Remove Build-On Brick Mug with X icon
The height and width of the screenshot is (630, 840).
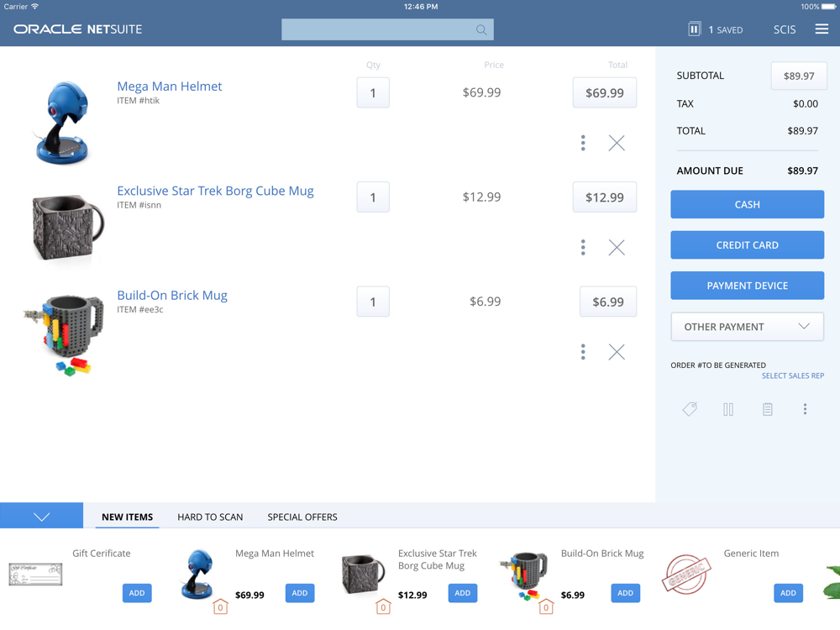click(617, 351)
